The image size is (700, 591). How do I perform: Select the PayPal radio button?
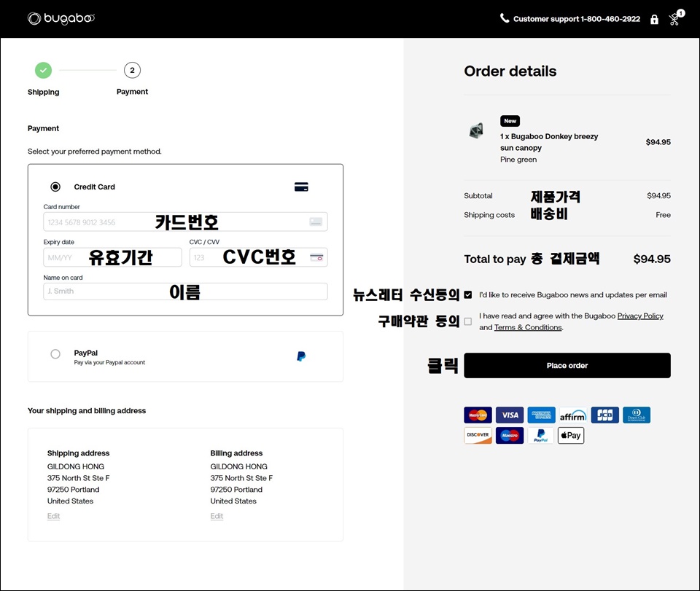click(55, 354)
